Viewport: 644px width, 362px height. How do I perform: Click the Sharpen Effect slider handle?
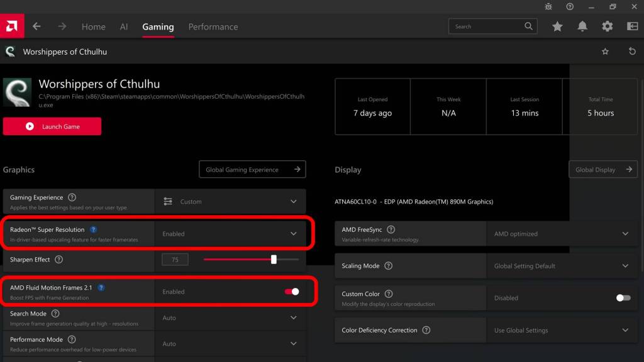[x=274, y=260]
